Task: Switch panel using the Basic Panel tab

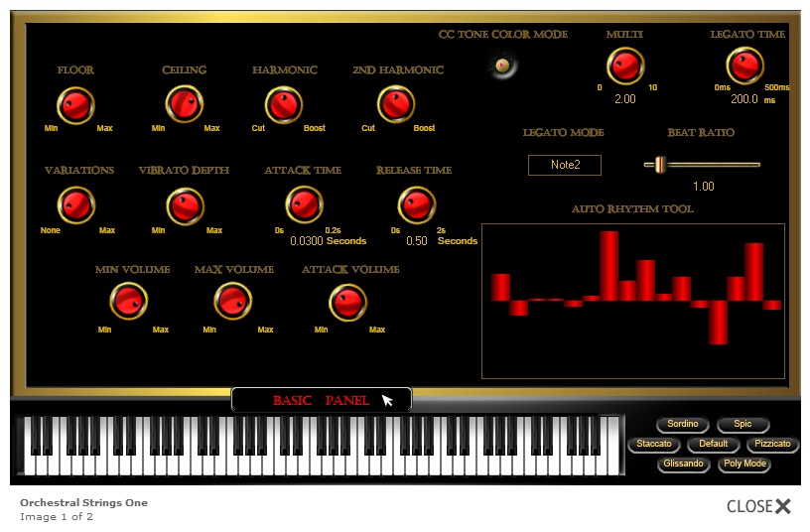Action: pos(321,400)
